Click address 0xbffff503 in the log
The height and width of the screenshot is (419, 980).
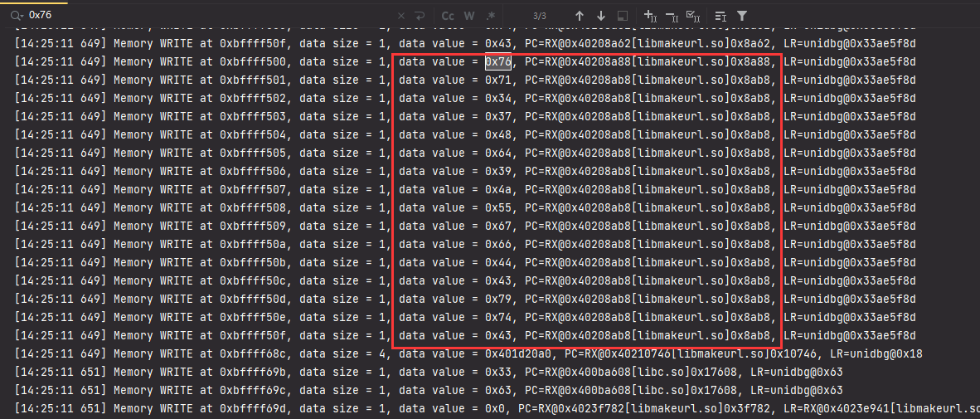pos(254,116)
